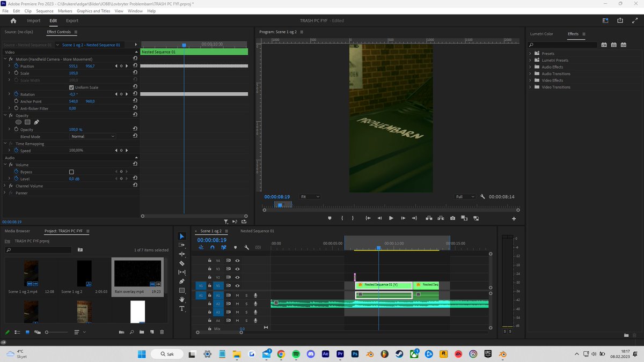
Task: Select the Slip tool
Action: [x=182, y=272]
